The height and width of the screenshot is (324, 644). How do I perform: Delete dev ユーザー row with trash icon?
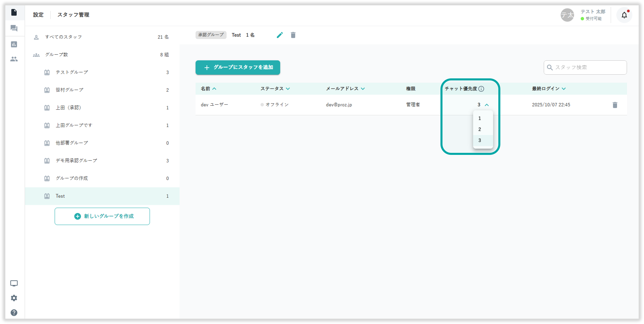[615, 105]
